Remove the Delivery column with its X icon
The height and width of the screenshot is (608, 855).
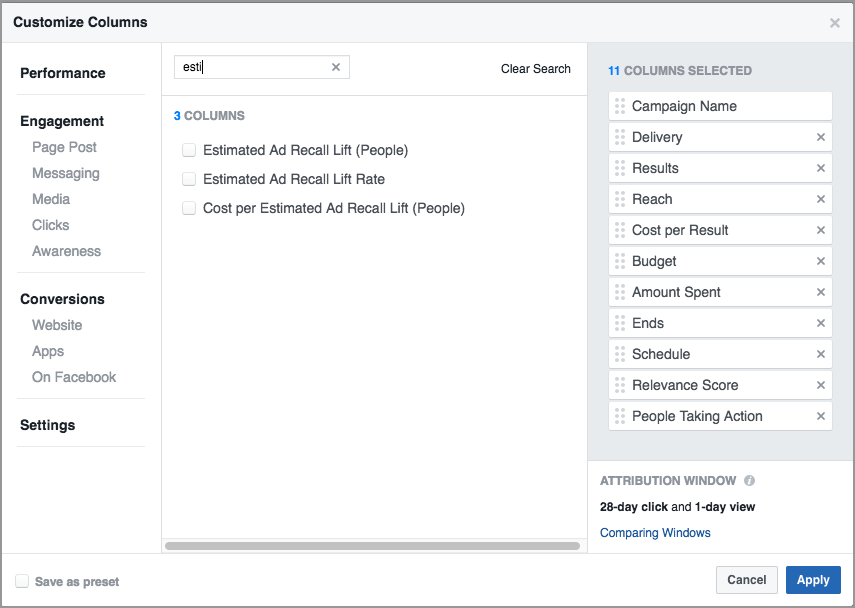821,137
